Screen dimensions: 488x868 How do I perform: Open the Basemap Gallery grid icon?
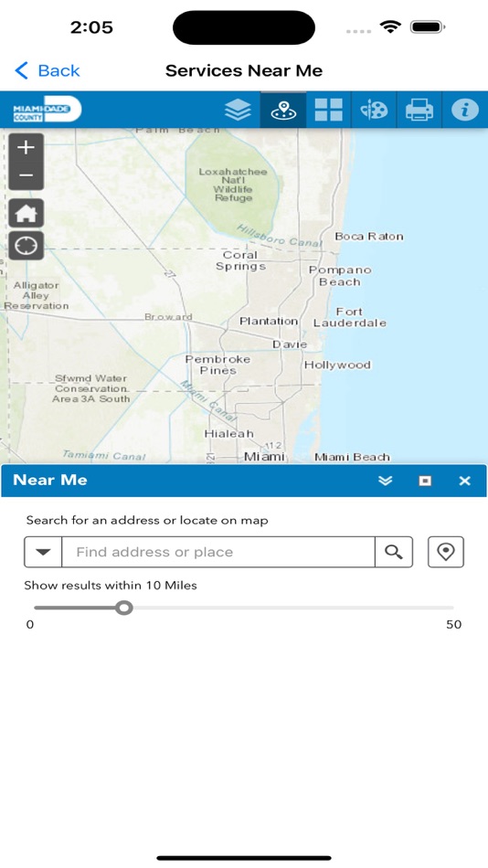coord(328,110)
